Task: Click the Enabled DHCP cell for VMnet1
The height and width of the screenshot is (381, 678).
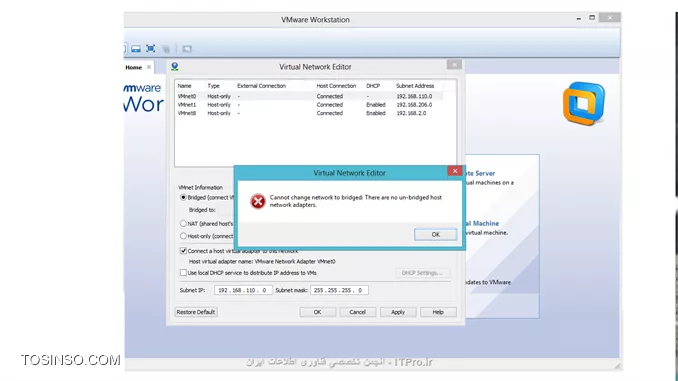Action: click(x=376, y=105)
